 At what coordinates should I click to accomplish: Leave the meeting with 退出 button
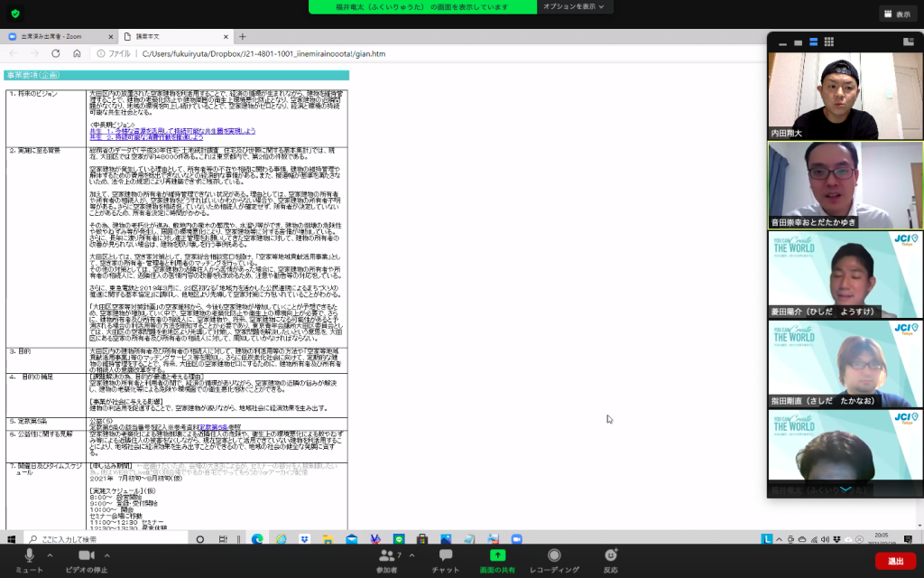pyautogui.click(x=894, y=561)
